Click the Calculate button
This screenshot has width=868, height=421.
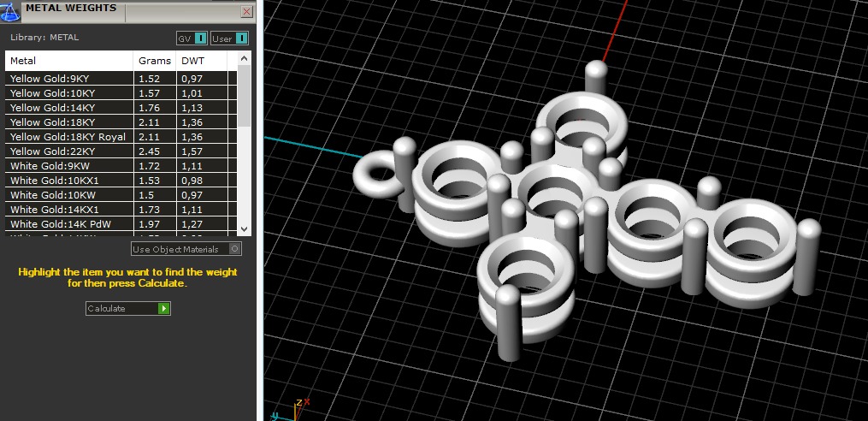coord(128,309)
